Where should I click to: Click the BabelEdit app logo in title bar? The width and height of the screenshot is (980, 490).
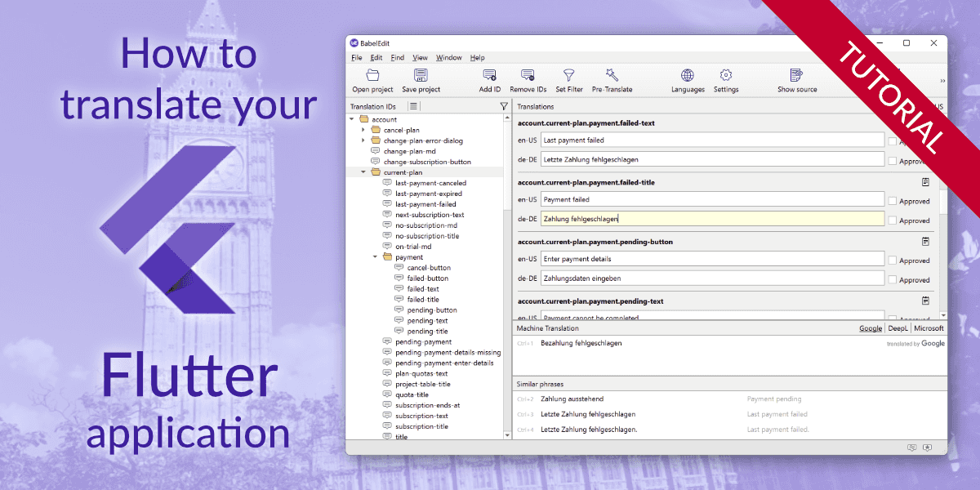tap(354, 43)
